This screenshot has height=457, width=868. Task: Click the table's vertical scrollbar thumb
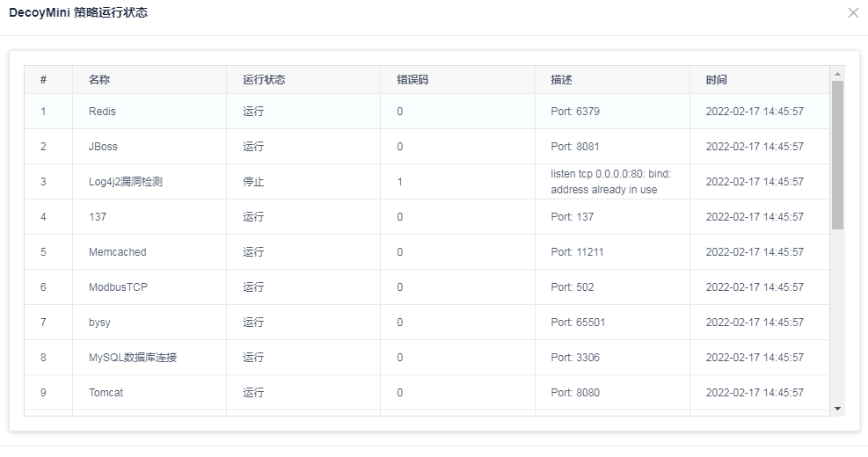[x=837, y=154]
